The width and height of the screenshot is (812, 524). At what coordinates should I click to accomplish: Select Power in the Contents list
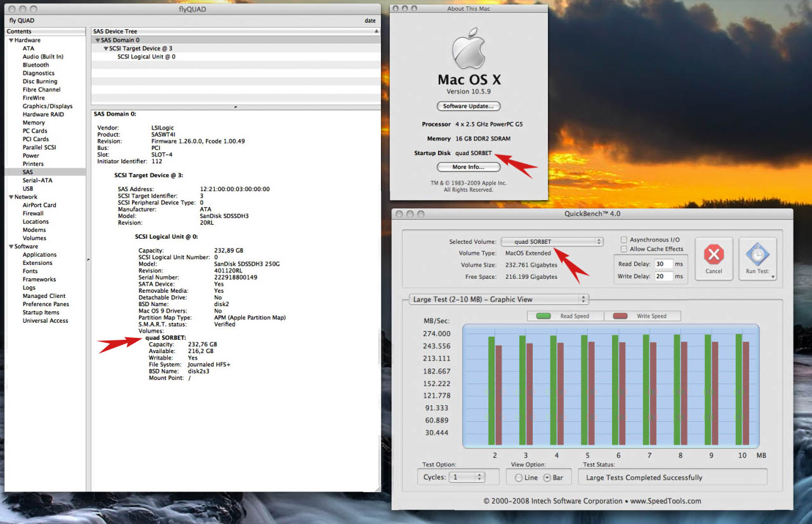[x=31, y=156]
